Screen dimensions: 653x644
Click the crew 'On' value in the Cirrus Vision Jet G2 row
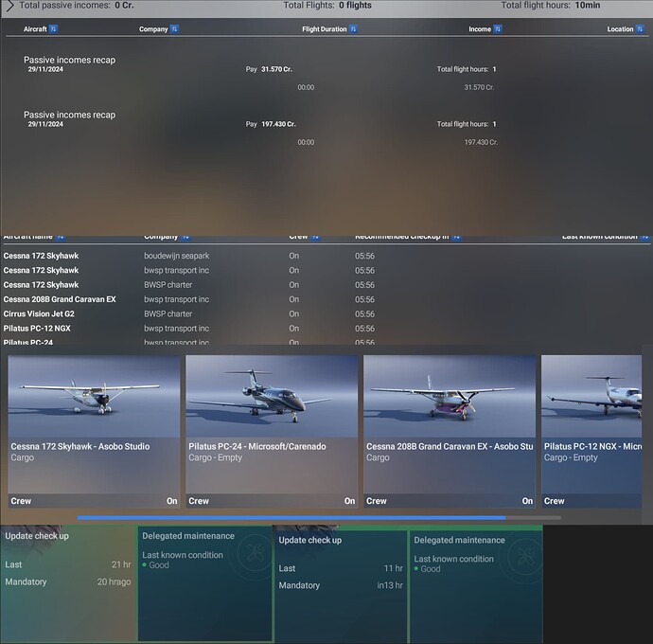pos(294,313)
